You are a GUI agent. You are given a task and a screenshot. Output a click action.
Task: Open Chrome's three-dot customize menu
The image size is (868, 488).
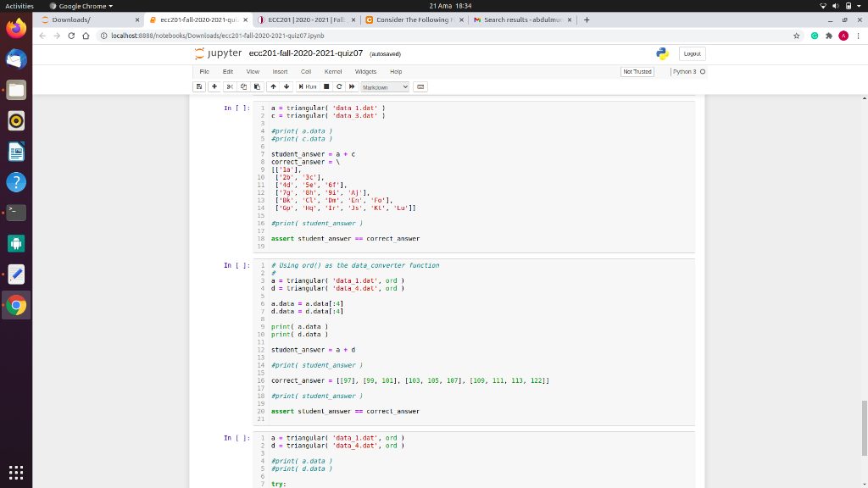tap(858, 36)
